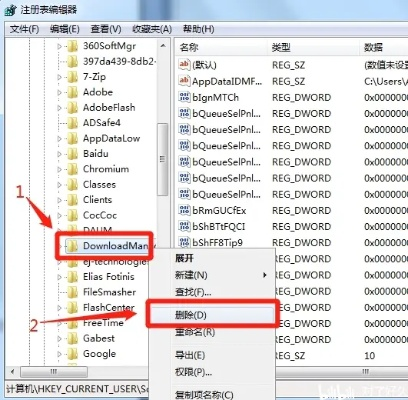Click the values pane horizontal scrollbar thumb

pyautogui.click(x=342, y=371)
